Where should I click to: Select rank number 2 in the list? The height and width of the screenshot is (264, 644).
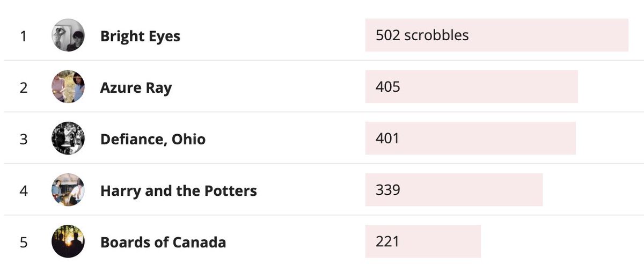point(23,87)
